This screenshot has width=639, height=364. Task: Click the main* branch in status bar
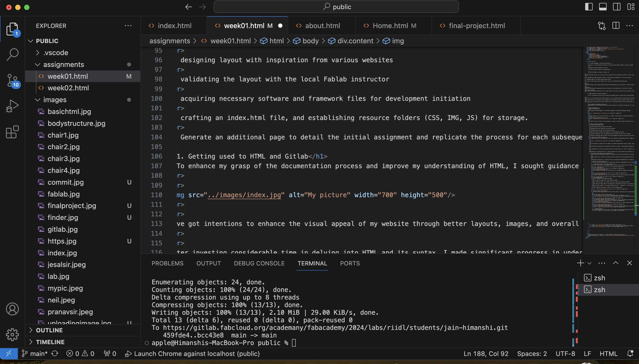click(35, 354)
